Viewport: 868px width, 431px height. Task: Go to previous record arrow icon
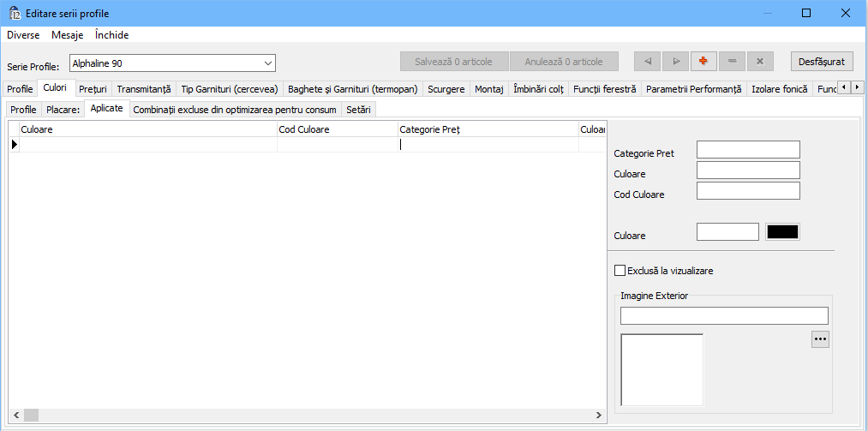pos(648,62)
